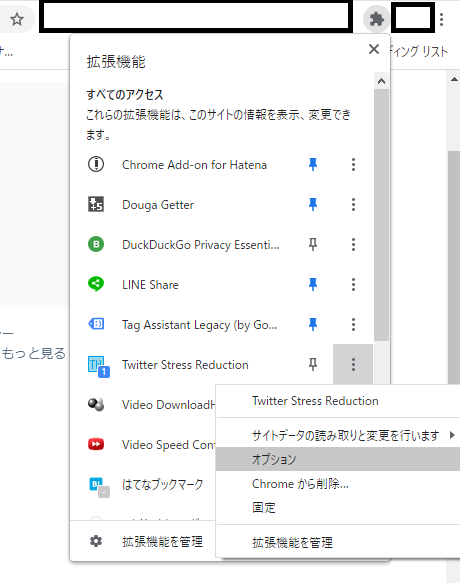Screen dimensions: 460x583
Task: Close the Extensions popup with X
Action: tap(374, 49)
